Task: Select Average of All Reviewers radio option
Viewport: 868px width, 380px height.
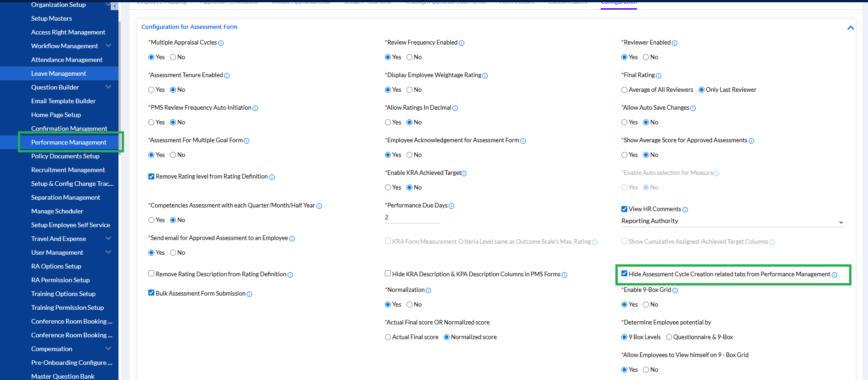Action: click(624, 90)
